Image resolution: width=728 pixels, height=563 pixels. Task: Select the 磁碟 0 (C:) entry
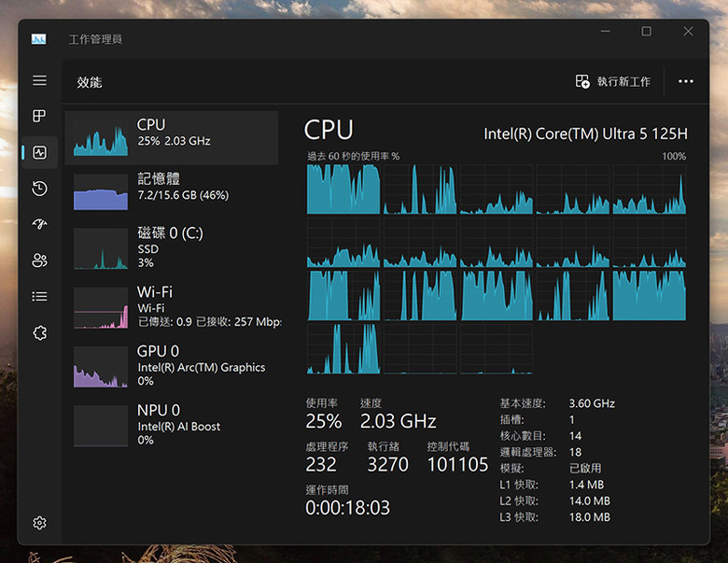172,248
